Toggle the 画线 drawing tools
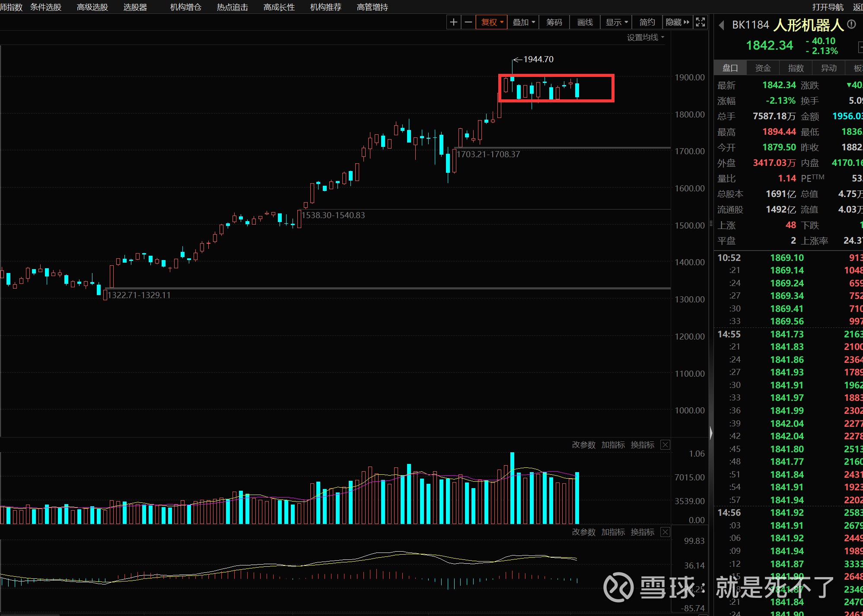The height and width of the screenshot is (616, 863). (585, 22)
